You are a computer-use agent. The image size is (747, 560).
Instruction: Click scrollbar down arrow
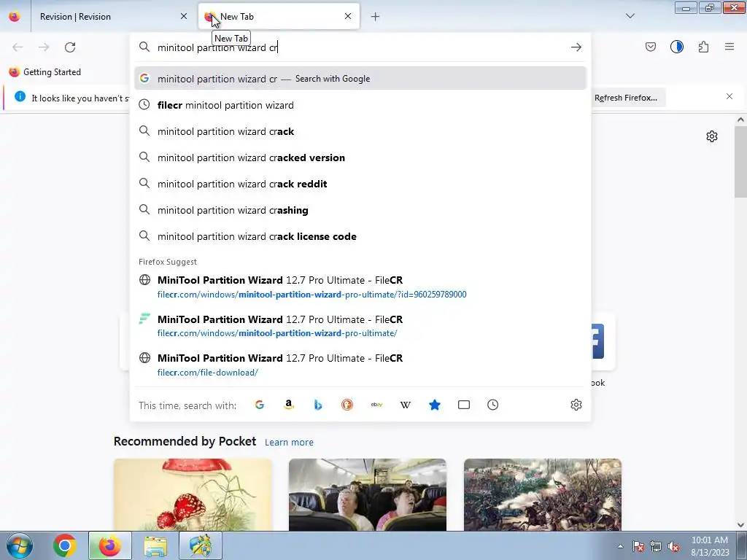pos(740,525)
